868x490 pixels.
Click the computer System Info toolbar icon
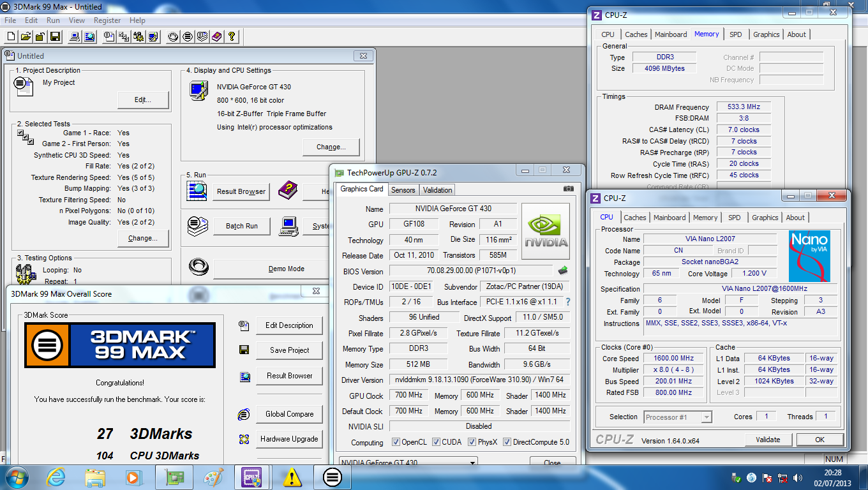click(x=75, y=37)
